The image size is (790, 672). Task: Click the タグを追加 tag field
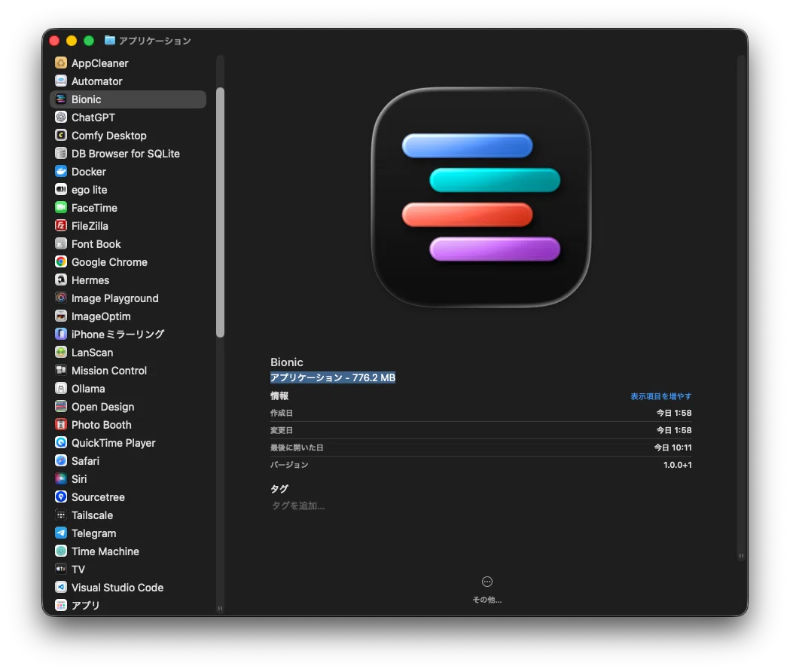pos(298,506)
